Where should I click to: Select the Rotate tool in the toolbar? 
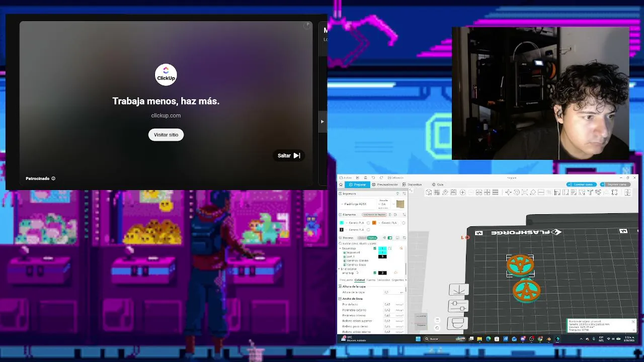[517, 192]
